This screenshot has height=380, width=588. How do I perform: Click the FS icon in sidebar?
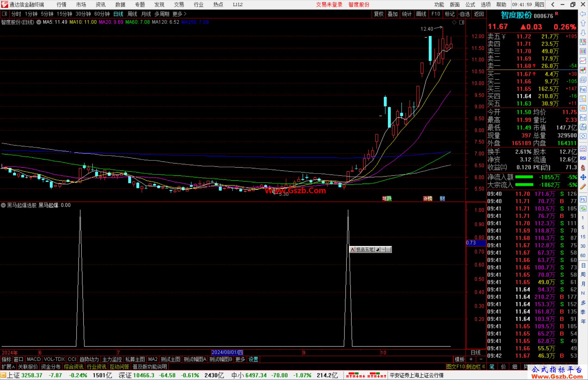[x=583, y=199]
